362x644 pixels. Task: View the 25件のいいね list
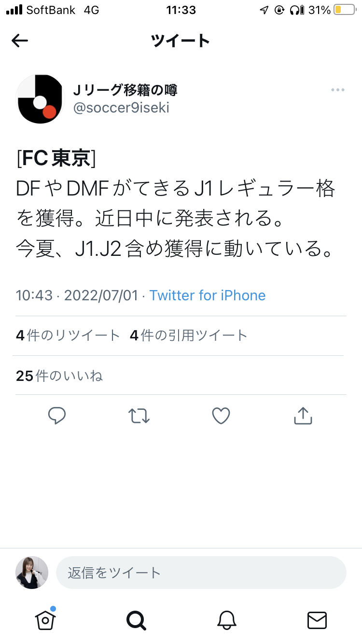click(59, 376)
